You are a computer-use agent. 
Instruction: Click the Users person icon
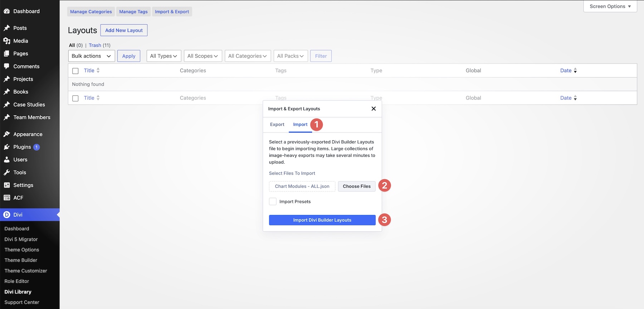7,160
